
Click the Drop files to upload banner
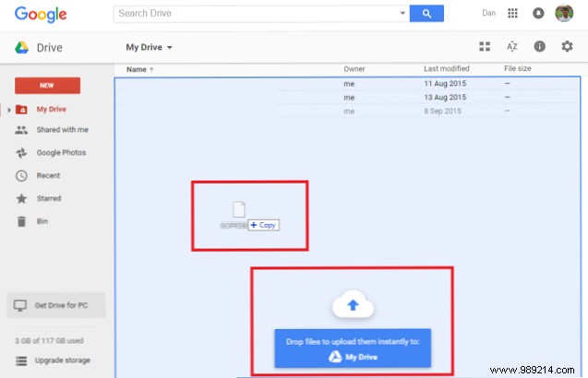[353, 348]
